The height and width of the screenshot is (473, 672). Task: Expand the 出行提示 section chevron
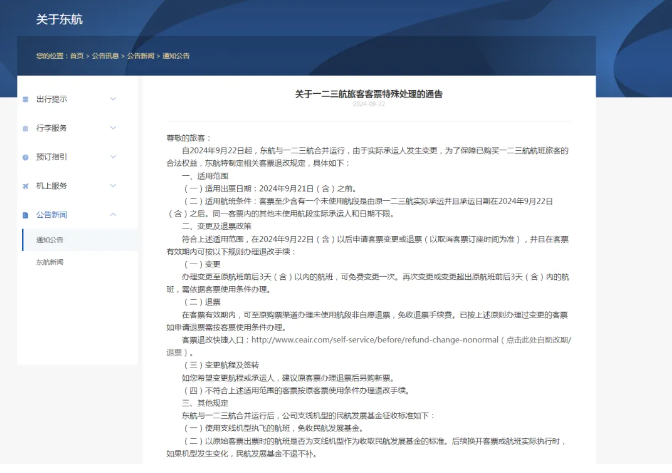[x=113, y=99]
